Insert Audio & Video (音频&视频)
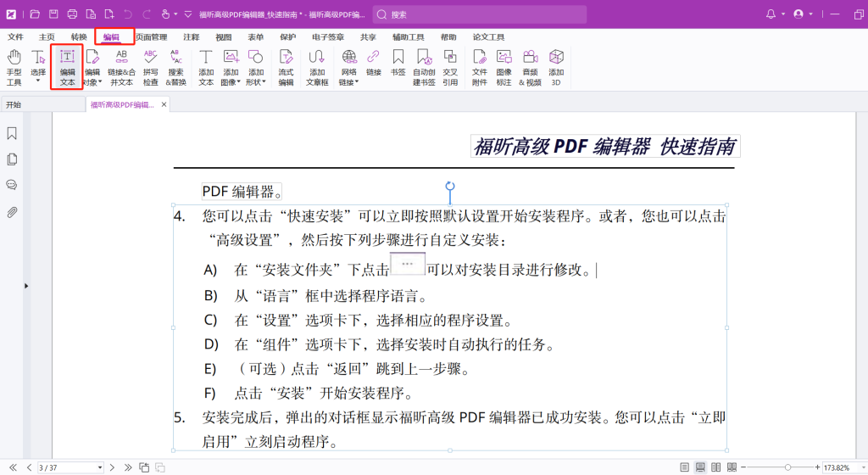This screenshot has width=868, height=475. 530,67
